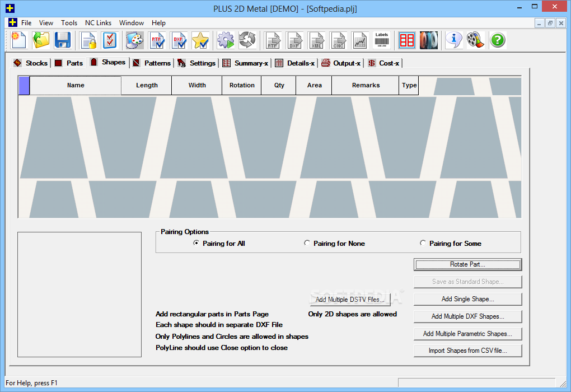Export to CNC using arrow icon

[338, 40]
